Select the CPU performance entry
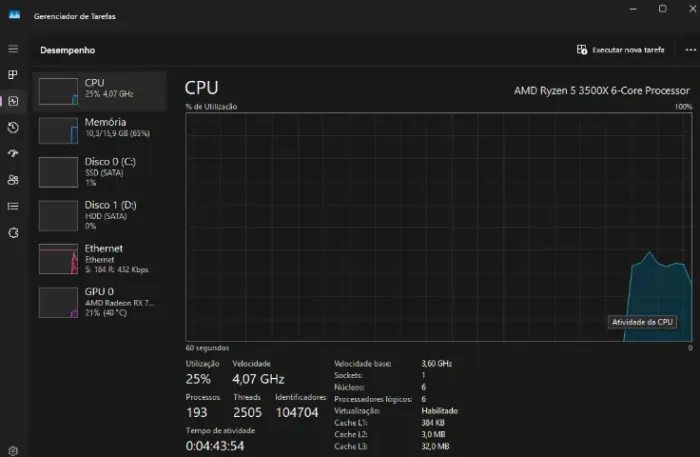The width and height of the screenshot is (700, 457). [100, 91]
